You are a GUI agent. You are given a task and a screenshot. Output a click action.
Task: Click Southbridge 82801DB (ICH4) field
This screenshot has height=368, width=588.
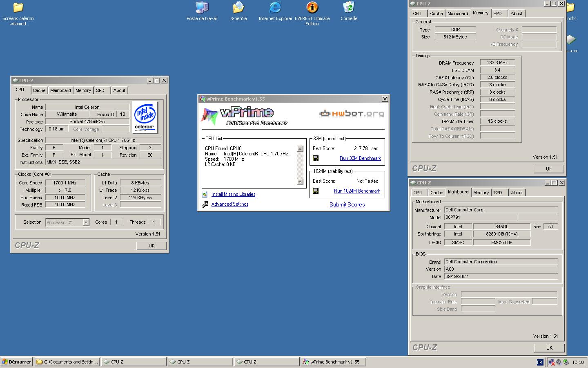click(501, 234)
